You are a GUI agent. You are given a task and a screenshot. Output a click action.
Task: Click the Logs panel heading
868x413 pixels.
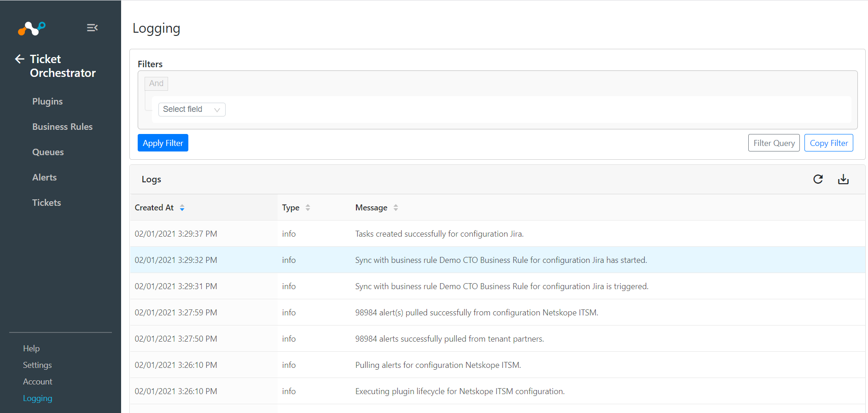(151, 180)
